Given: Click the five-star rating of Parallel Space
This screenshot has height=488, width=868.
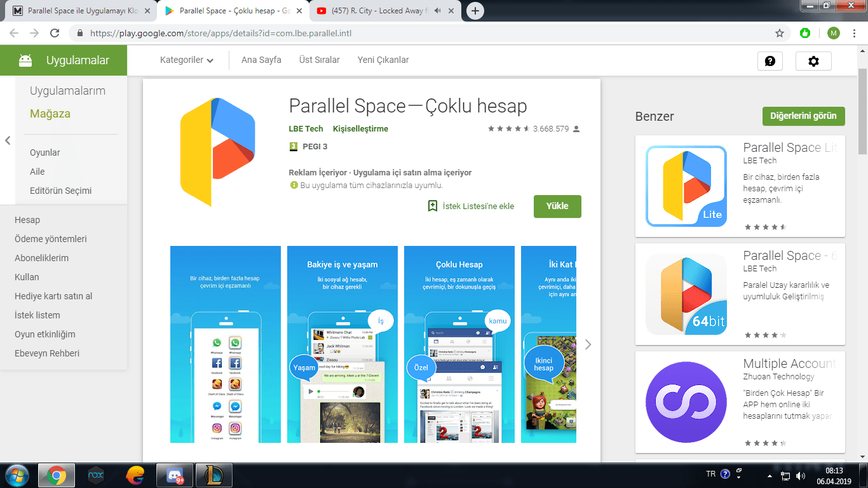Looking at the screenshot, I should [509, 128].
